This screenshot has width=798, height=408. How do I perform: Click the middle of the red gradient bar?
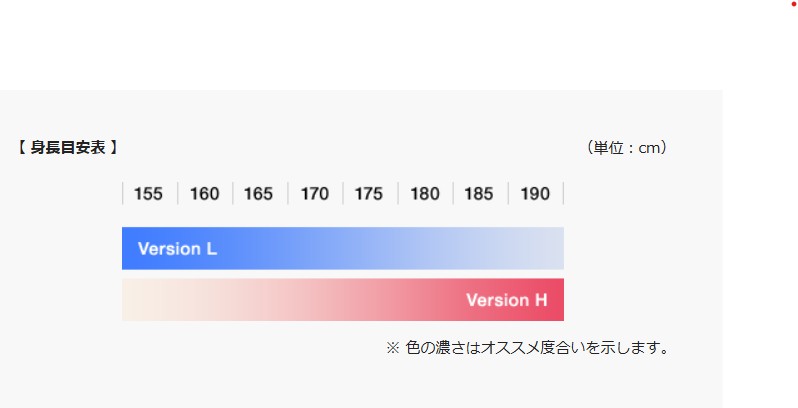pyautogui.click(x=343, y=300)
